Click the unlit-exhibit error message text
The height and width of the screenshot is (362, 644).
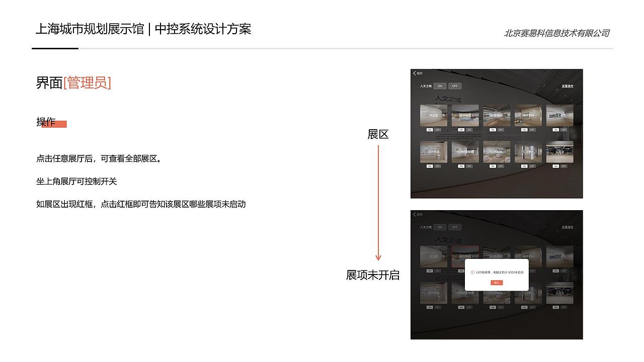click(500, 272)
